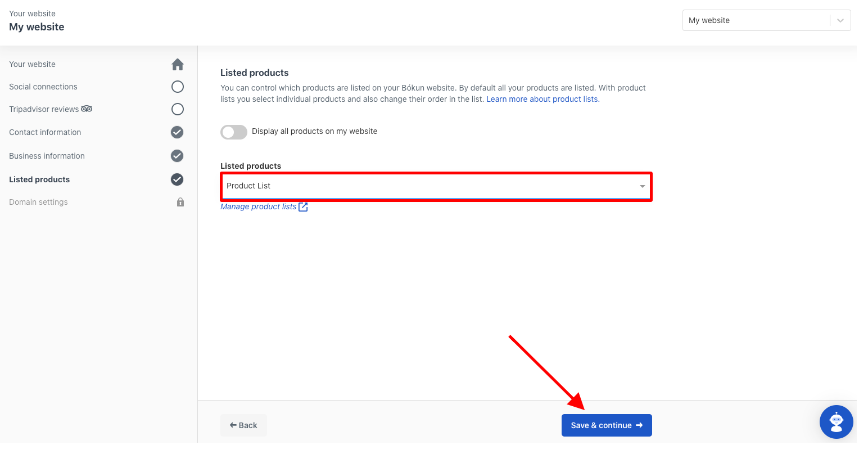Viewport: 868px width, 454px height.
Task: Open Business information in sidebar
Action: tap(47, 156)
